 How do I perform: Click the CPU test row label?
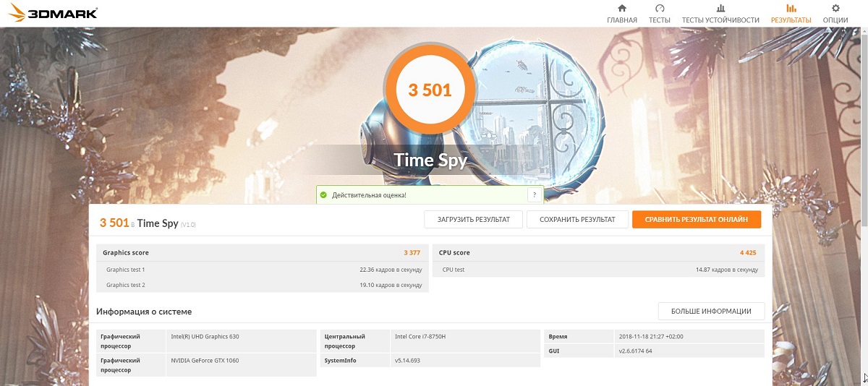[x=454, y=270]
